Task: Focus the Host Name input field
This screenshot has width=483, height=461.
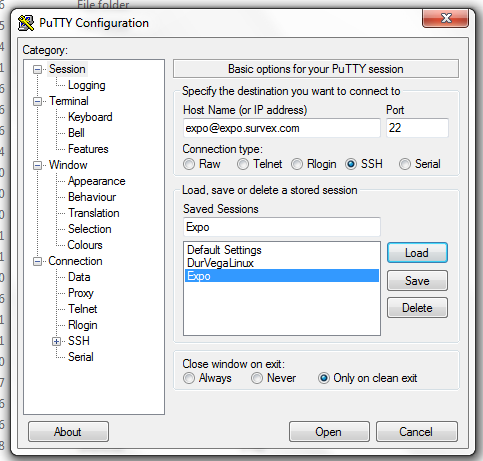Action: 282,128
